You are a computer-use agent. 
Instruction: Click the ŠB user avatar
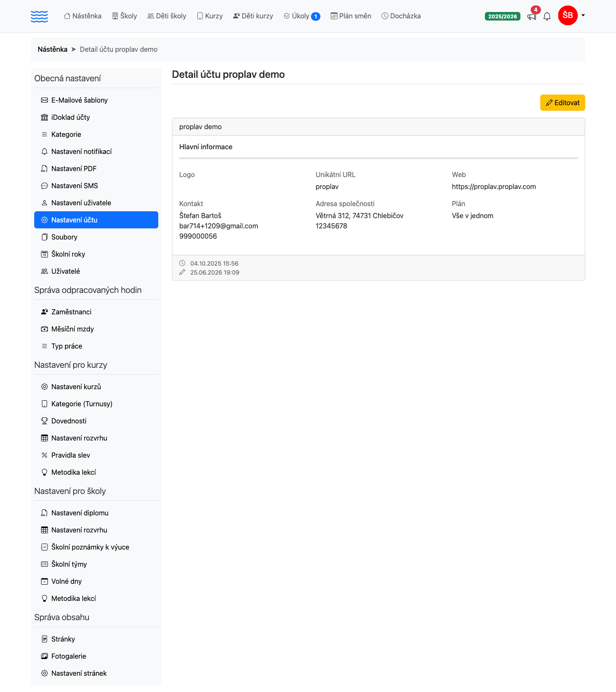tap(568, 15)
